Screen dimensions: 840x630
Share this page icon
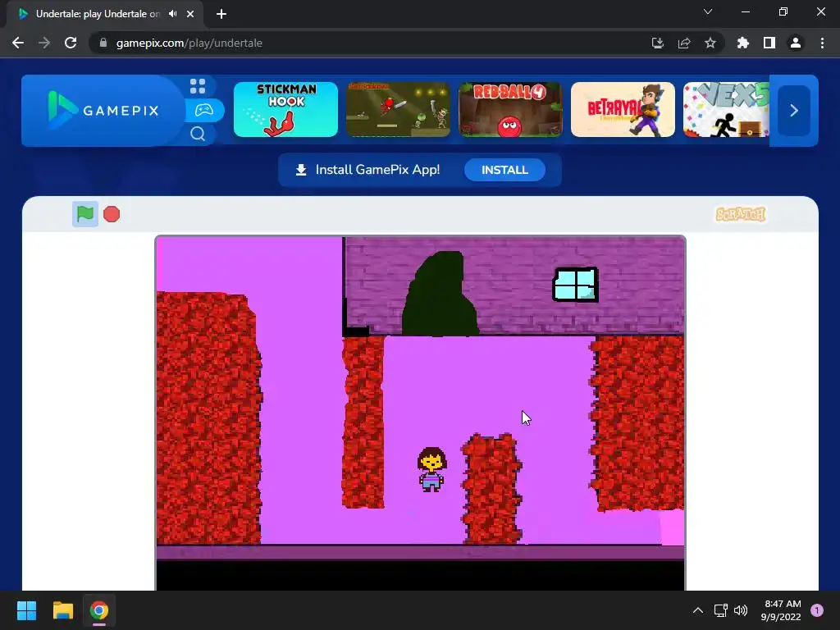click(684, 43)
